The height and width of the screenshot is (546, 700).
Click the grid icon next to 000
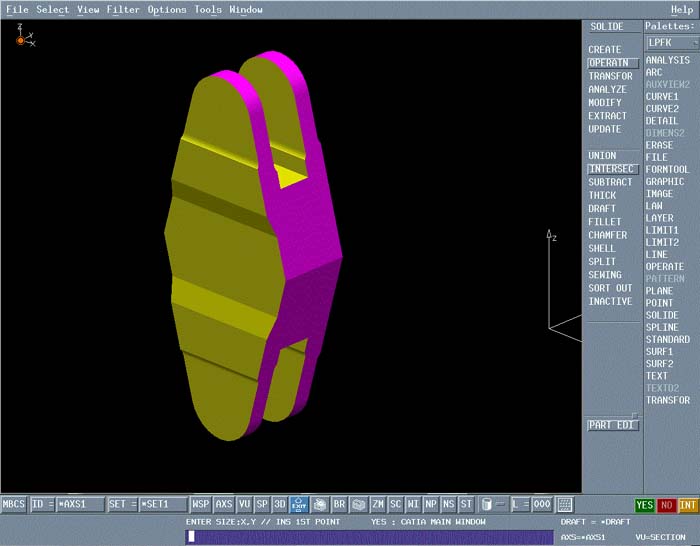click(565, 504)
